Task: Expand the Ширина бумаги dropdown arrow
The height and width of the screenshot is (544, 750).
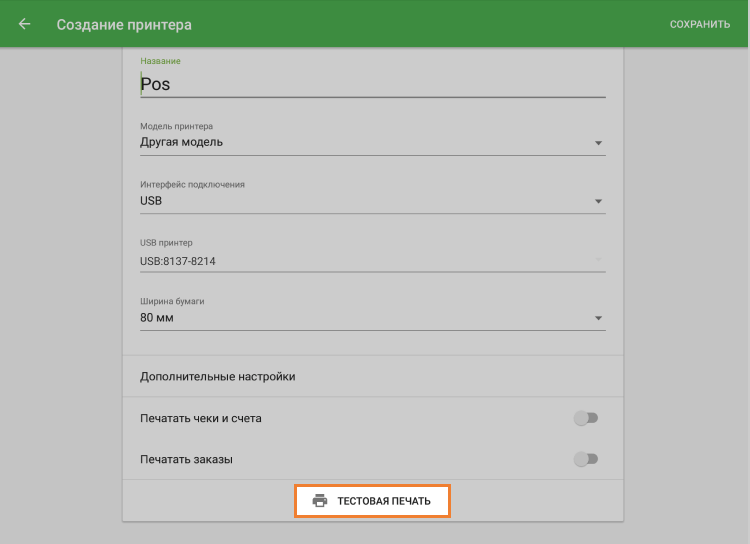Action: [598, 319]
